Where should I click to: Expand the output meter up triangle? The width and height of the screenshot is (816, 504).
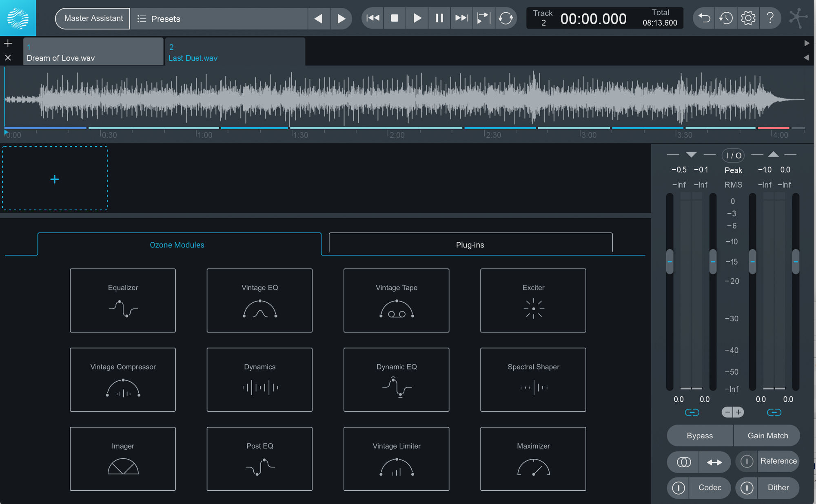[x=773, y=155]
